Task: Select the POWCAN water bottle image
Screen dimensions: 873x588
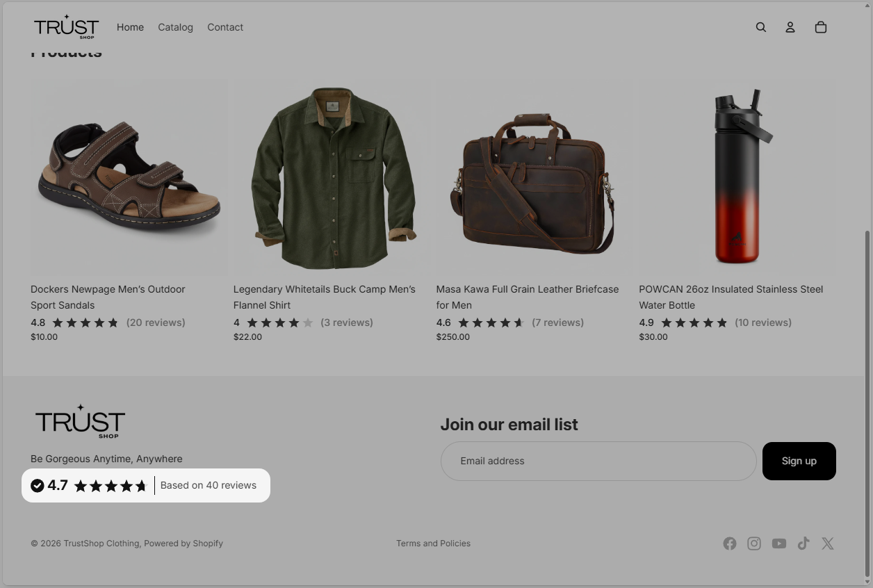Action: point(737,177)
